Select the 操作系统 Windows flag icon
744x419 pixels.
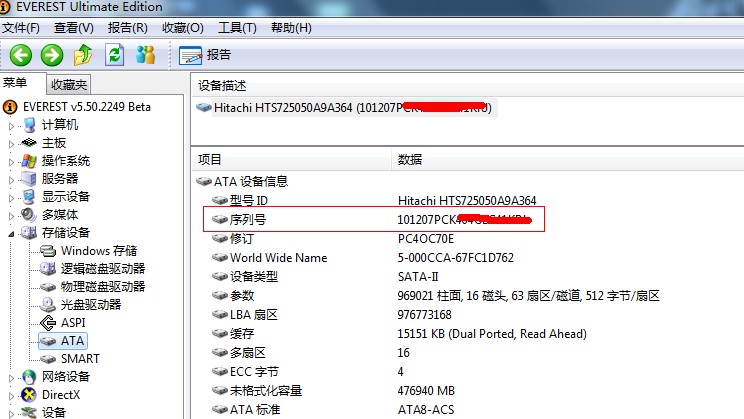[29, 161]
